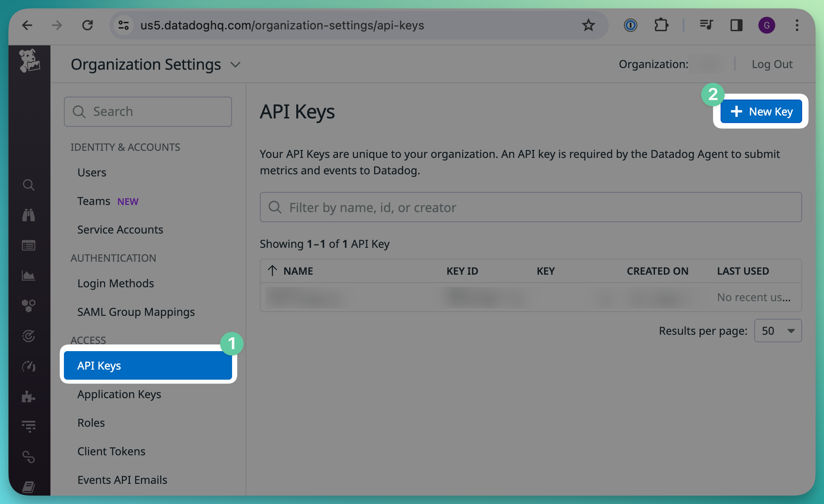The width and height of the screenshot is (824, 504).
Task: Open the speedometer gauge icon in sidebar
Action: (29, 366)
